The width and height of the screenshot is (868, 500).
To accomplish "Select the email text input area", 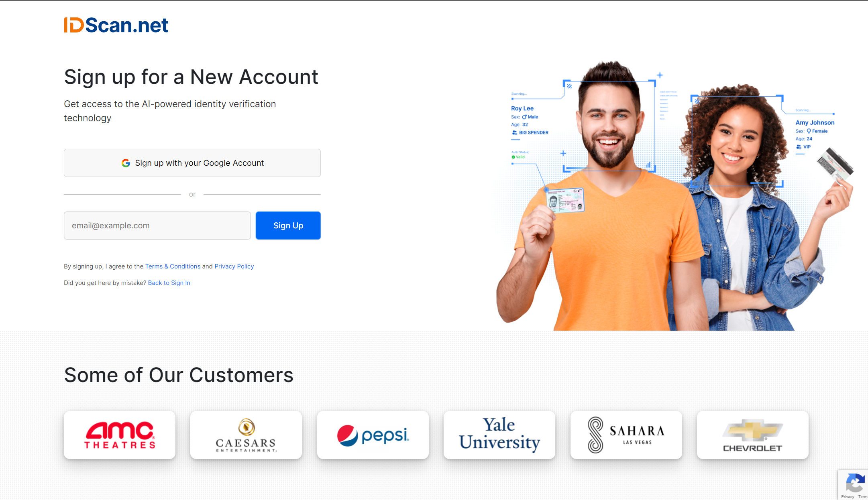I will (157, 225).
